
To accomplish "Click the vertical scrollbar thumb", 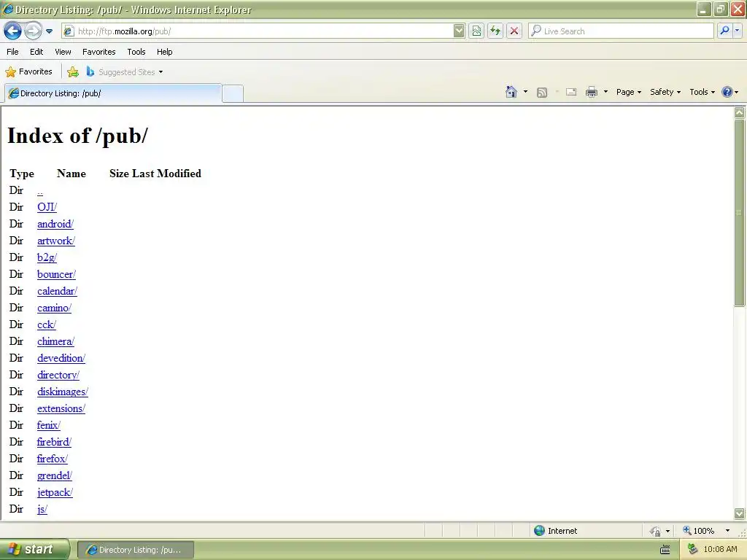I will pyautogui.click(x=740, y=212).
